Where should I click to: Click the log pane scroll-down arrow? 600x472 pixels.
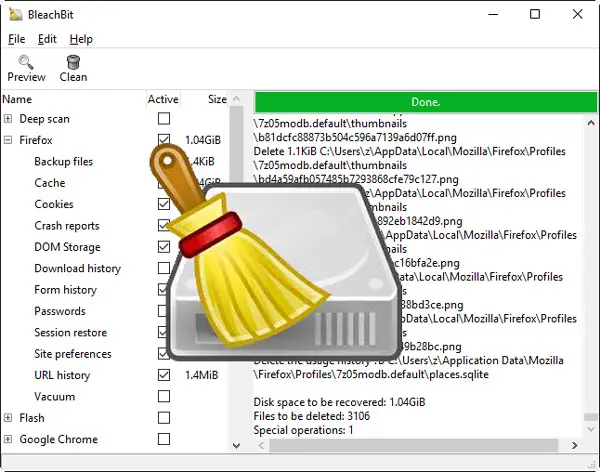point(591,430)
